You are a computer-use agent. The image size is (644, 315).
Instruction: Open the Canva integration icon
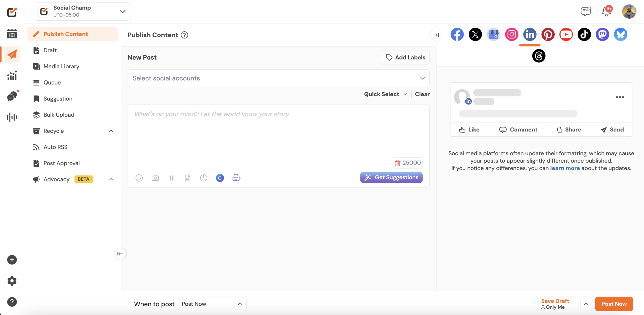coord(220,178)
